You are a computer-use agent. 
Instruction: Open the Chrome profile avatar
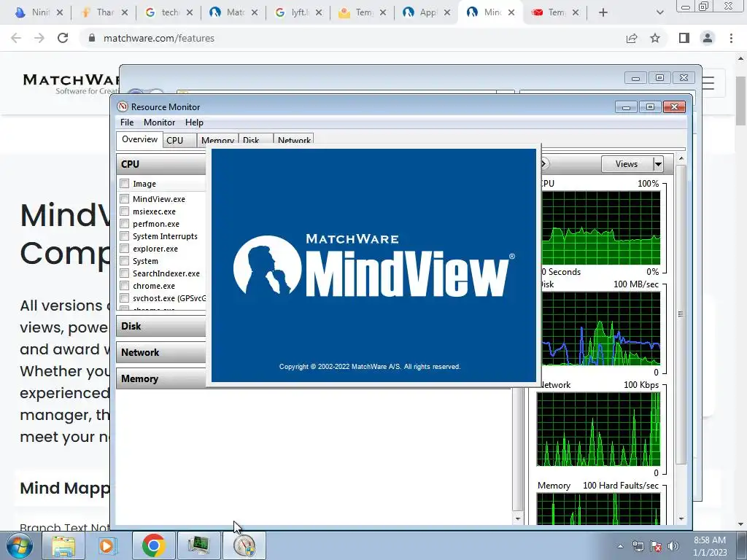[x=708, y=38]
